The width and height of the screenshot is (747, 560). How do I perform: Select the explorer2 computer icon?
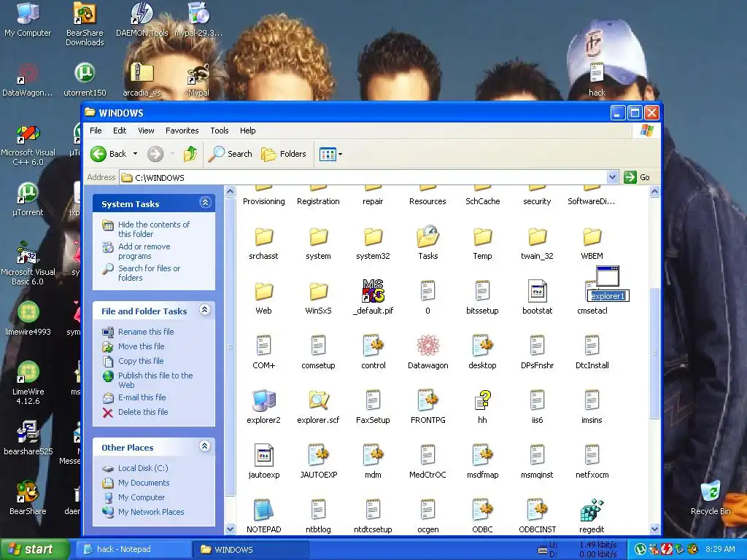pyautogui.click(x=263, y=400)
